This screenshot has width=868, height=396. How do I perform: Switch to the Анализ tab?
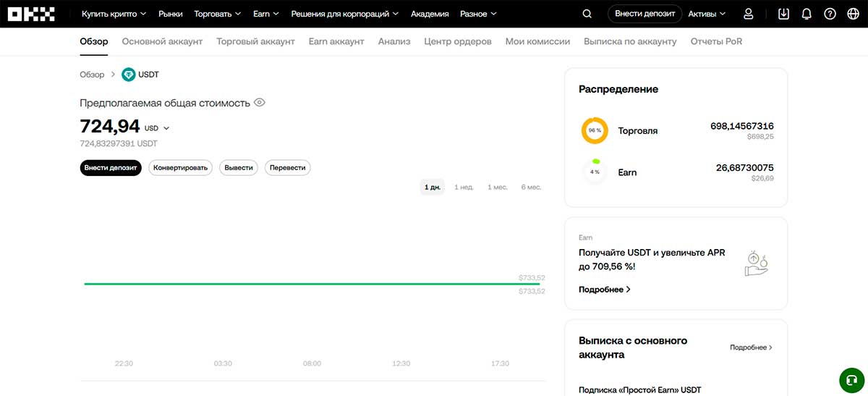[394, 42]
